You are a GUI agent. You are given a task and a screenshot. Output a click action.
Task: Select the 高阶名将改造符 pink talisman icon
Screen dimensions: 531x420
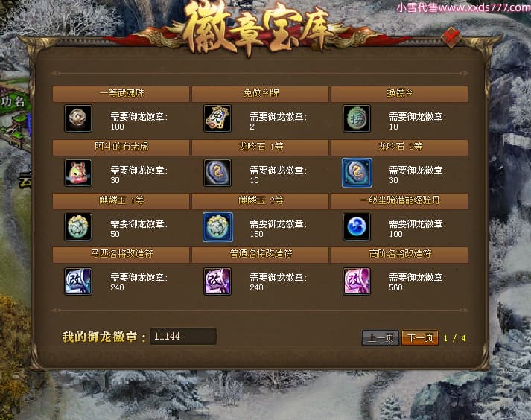pos(357,281)
